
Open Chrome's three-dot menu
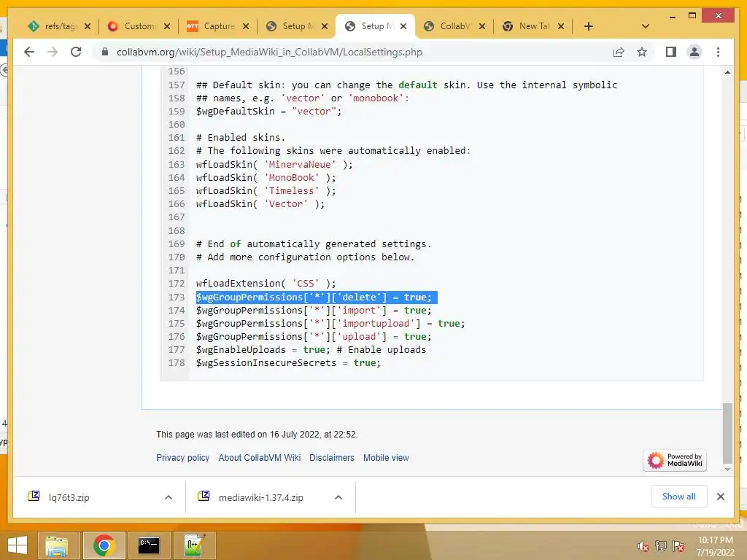click(x=718, y=52)
